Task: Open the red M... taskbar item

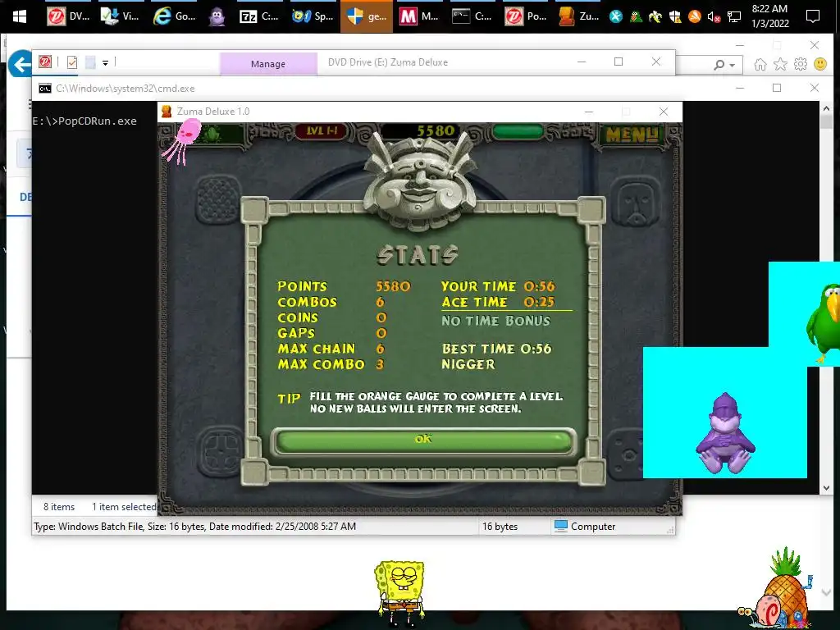Action: click(419, 16)
